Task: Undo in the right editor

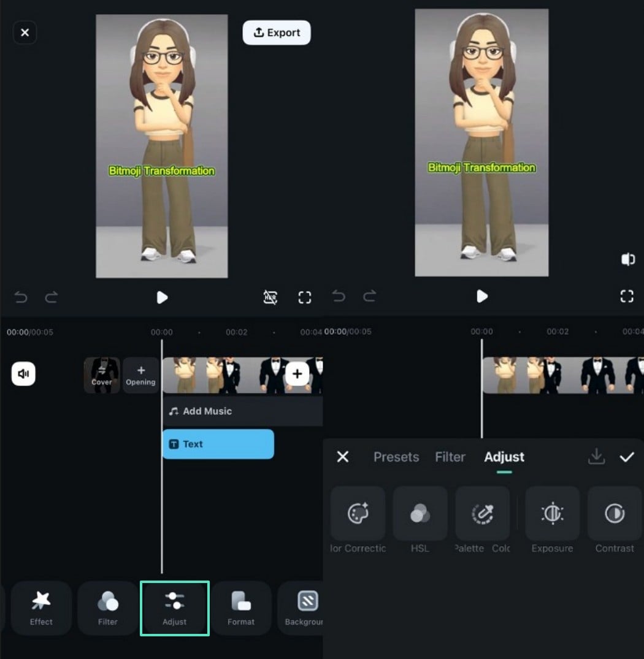Action: click(339, 296)
